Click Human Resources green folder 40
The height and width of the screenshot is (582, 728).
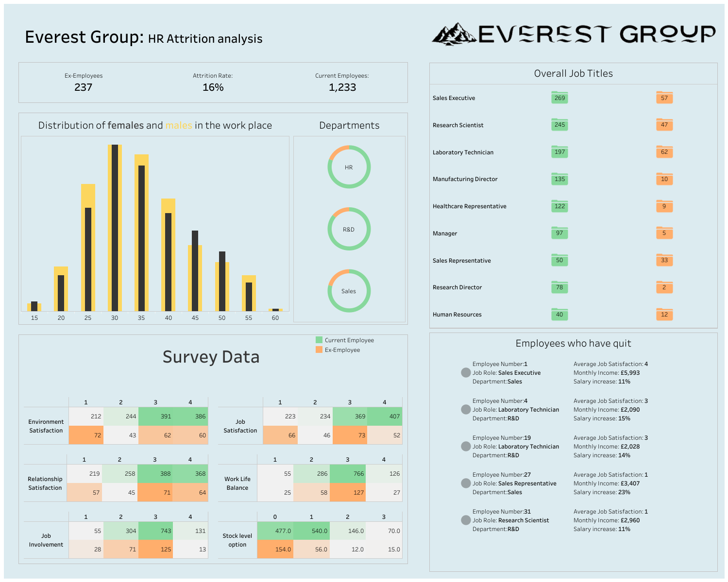559,315
